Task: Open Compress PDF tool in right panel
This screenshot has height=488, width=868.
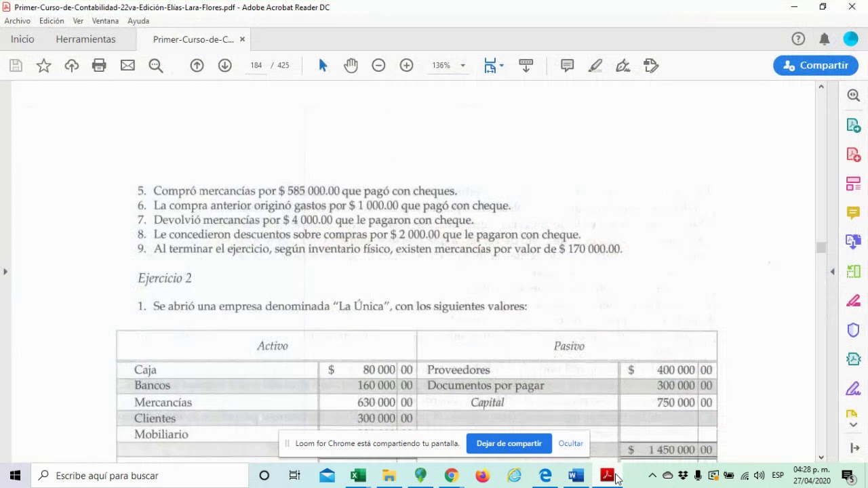Action: click(x=854, y=359)
